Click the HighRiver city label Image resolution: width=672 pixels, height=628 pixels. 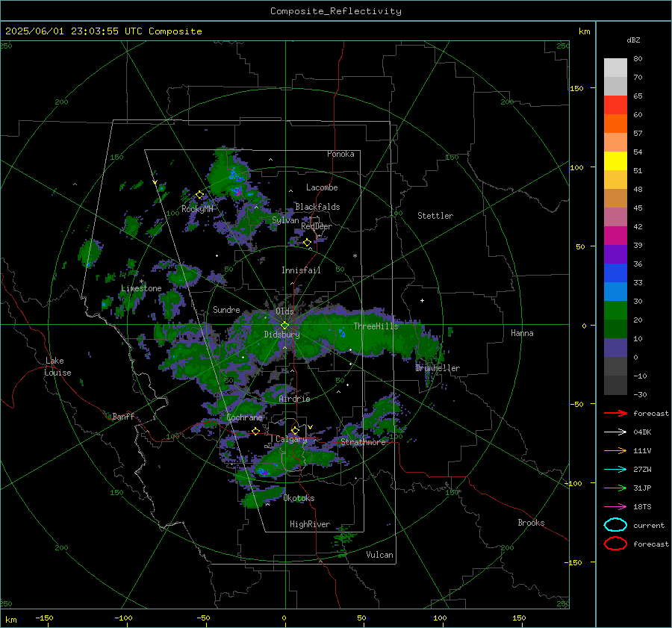310,524
